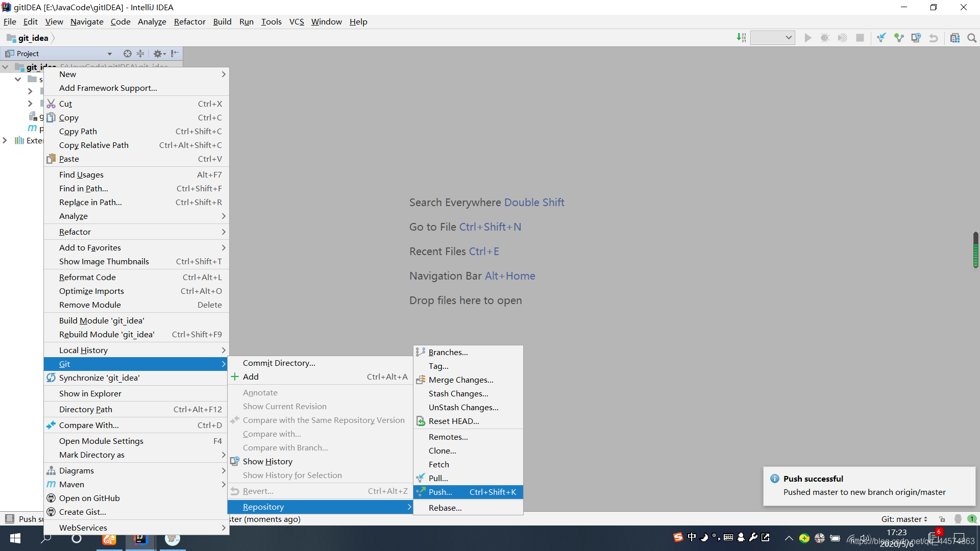Expand External Libraries tree node
Screen dimensions: 980x551
pyautogui.click(x=5, y=140)
